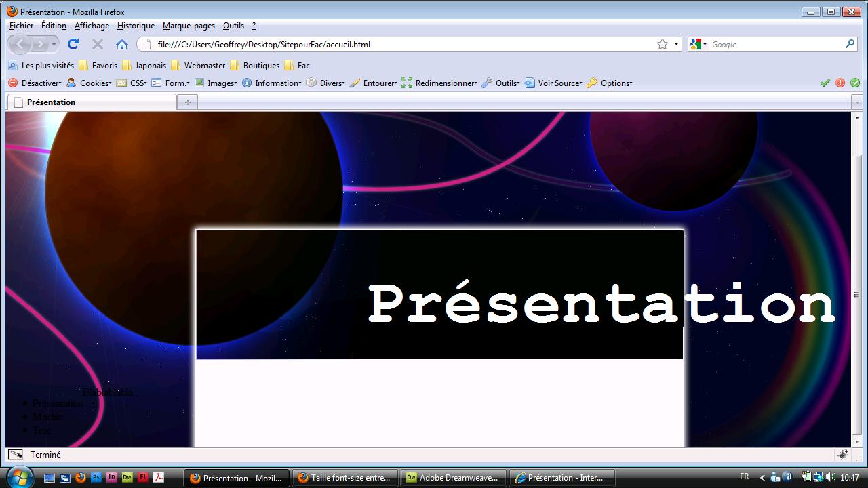
Task: Open the Édition menu
Action: (54, 26)
